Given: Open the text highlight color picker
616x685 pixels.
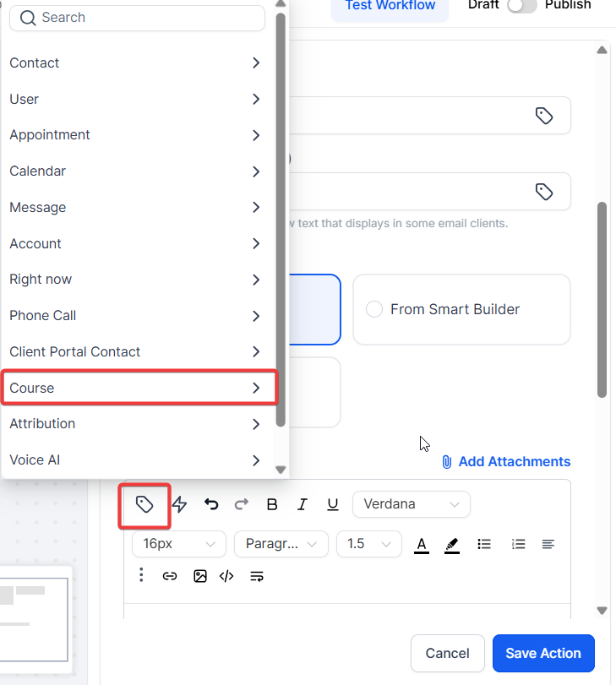Looking at the screenshot, I should pos(452,545).
